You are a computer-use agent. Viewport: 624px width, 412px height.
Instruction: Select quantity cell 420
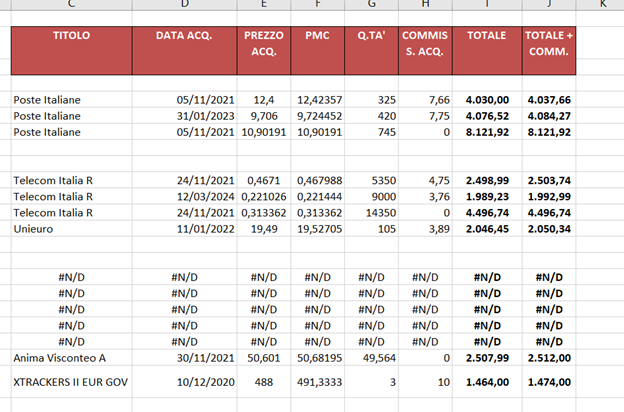[371, 116]
